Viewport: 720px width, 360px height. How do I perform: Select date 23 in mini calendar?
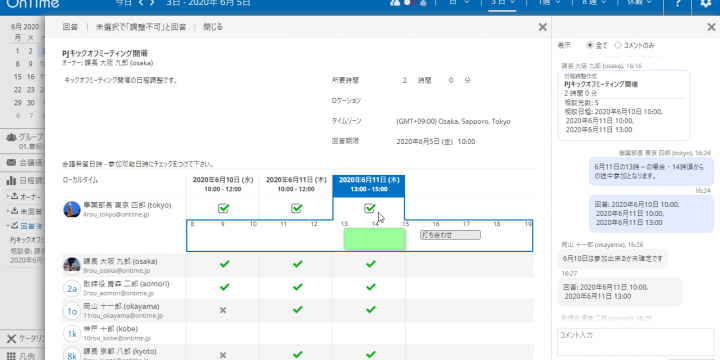pos(30,90)
